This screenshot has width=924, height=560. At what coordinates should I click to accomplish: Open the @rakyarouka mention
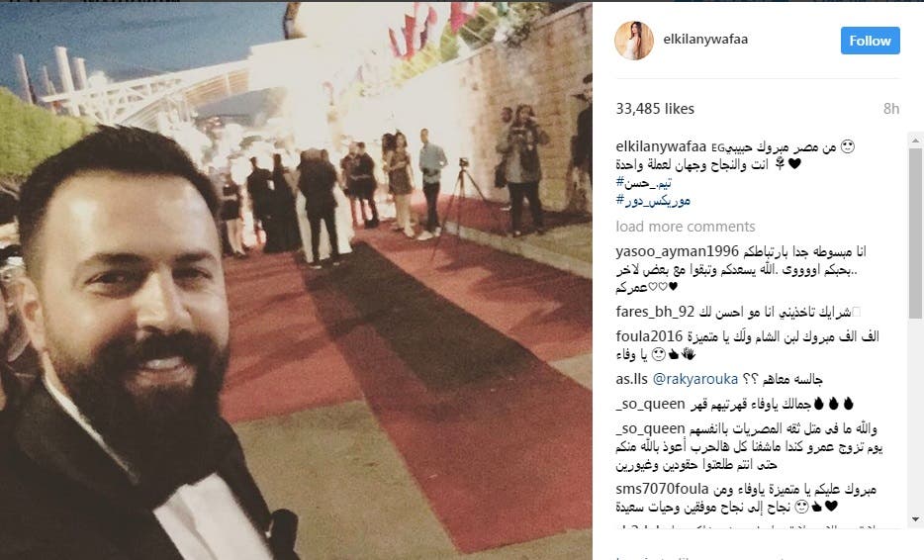click(695, 378)
